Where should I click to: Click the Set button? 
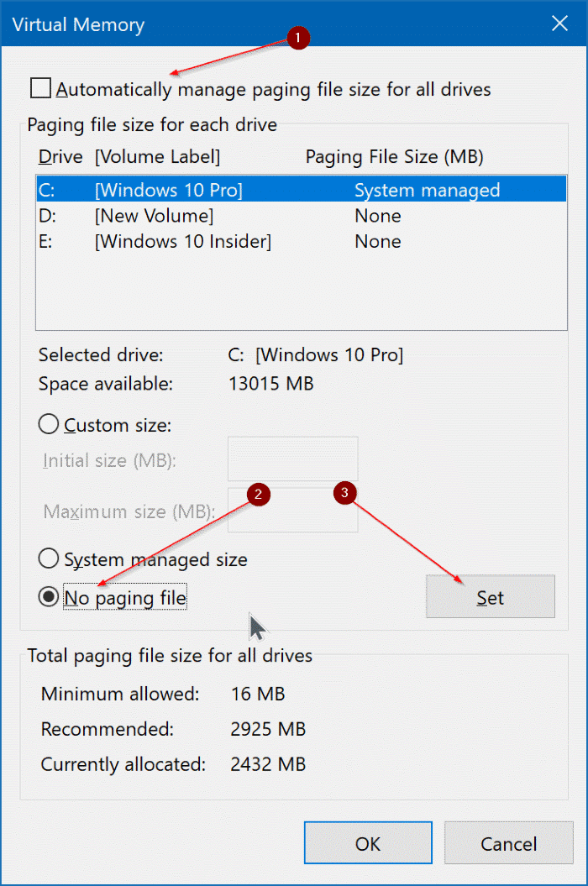[491, 597]
